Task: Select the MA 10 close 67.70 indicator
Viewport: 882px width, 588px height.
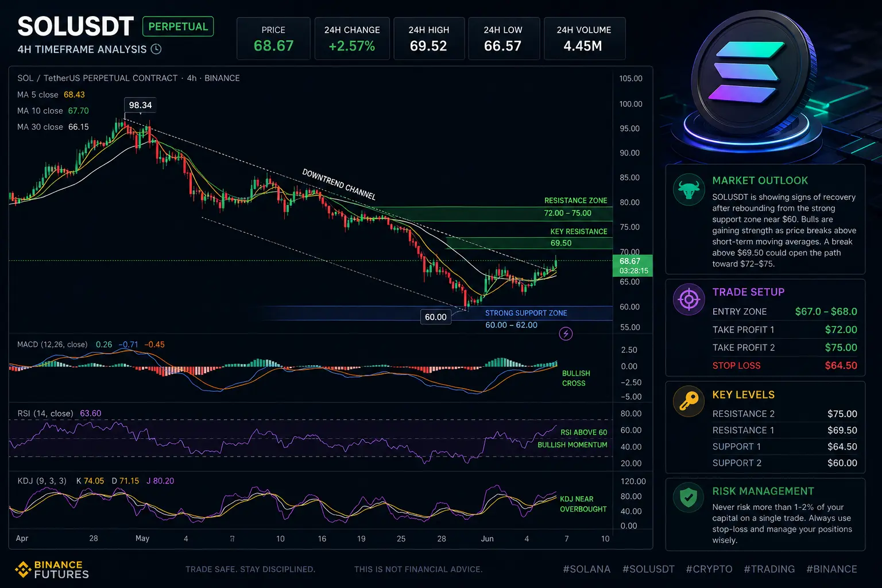Action: (x=53, y=111)
